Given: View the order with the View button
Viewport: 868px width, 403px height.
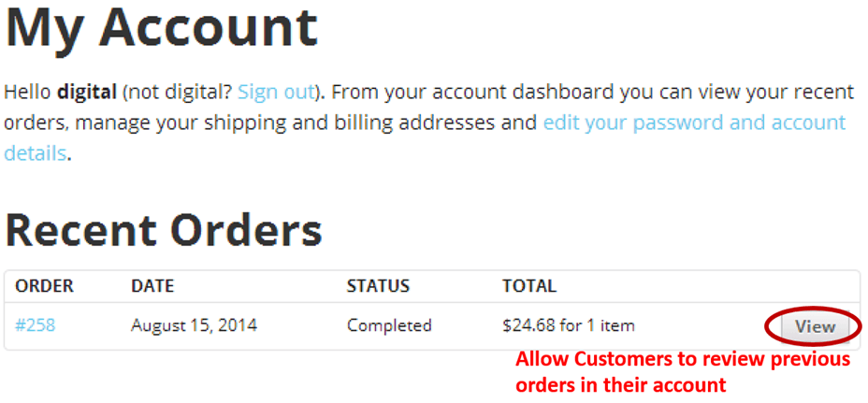Looking at the screenshot, I should pyautogui.click(x=815, y=326).
